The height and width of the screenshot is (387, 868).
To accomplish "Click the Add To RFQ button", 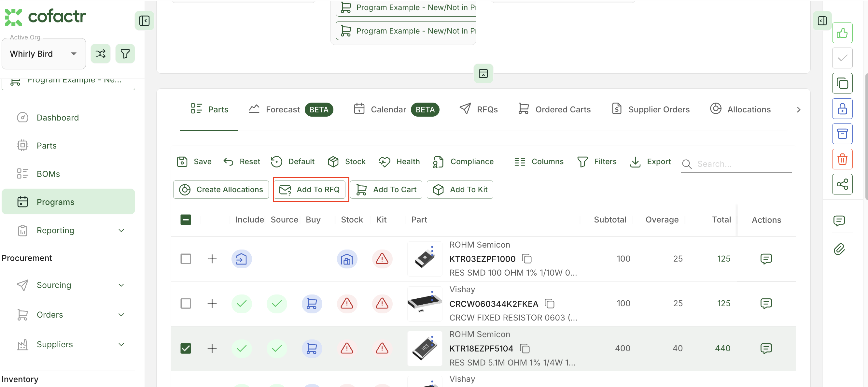I will pos(310,190).
